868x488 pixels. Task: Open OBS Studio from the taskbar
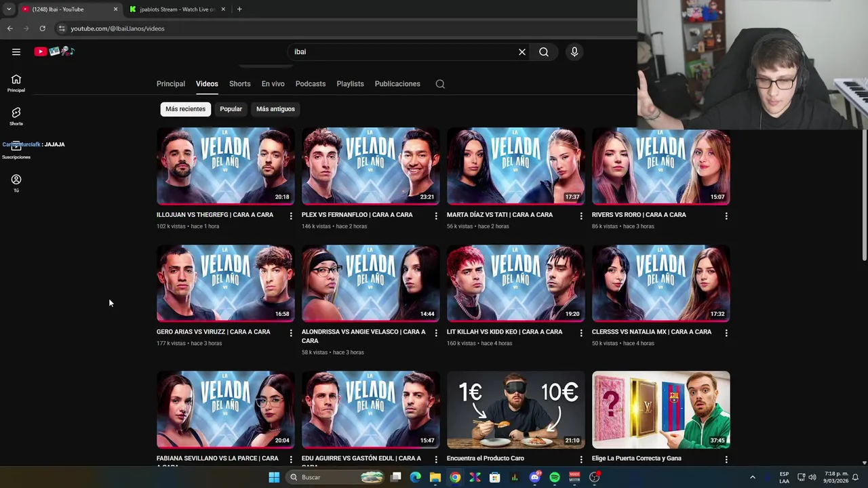click(595, 477)
